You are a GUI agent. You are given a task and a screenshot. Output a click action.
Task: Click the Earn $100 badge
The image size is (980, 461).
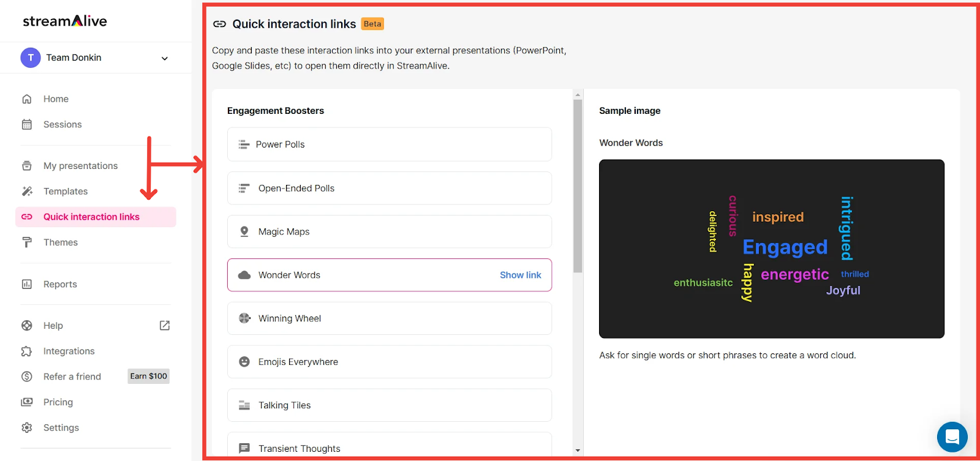coord(149,376)
